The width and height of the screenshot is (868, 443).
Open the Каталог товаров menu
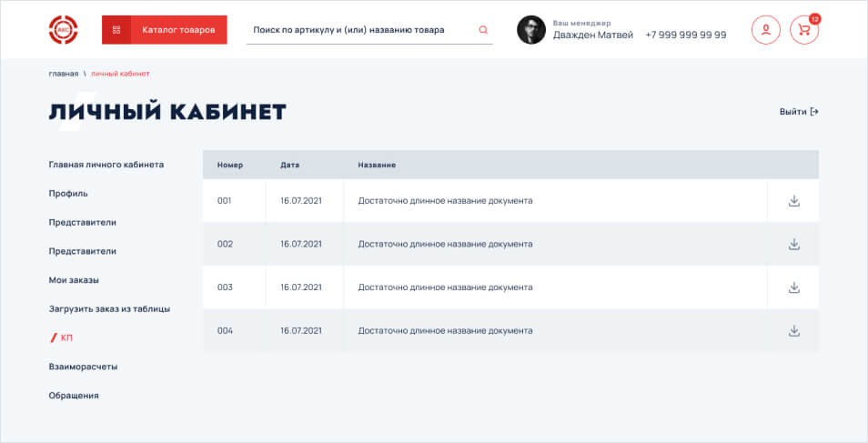click(165, 30)
